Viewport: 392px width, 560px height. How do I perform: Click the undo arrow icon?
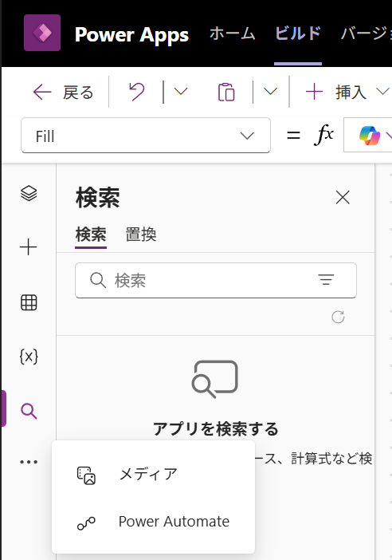[x=136, y=92]
